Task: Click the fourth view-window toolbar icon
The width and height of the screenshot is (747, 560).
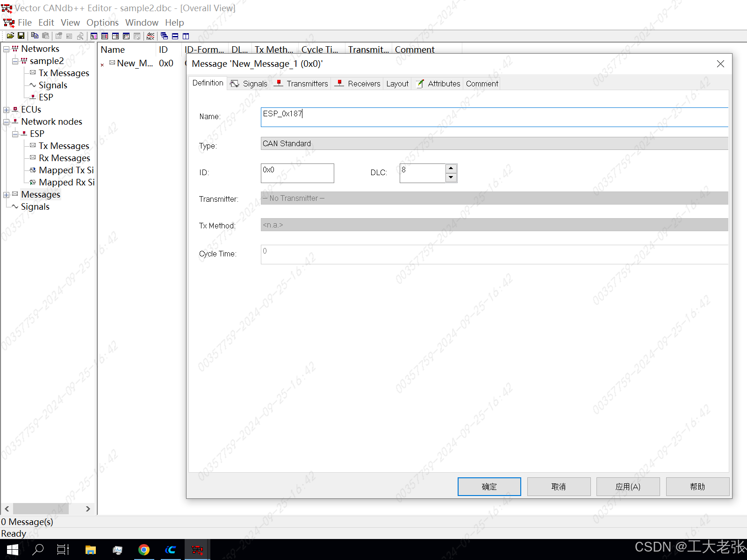Action: click(126, 36)
